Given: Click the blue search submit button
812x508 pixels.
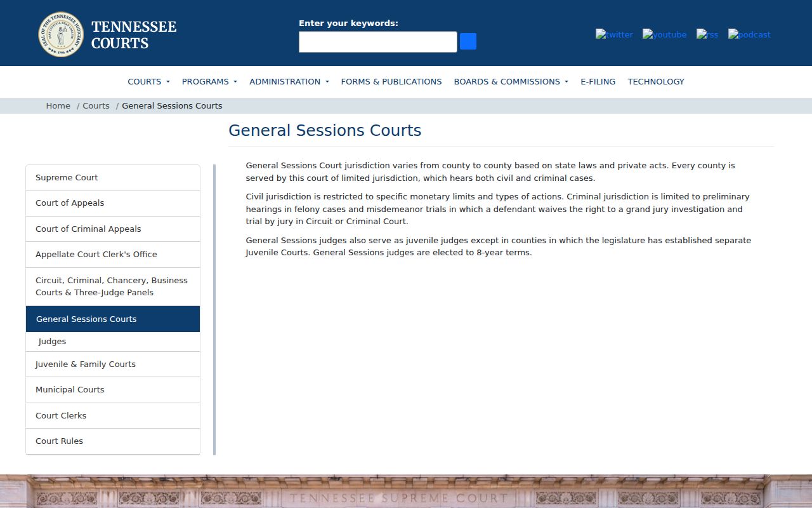Looking at the screenshot, I should point(468,41).
